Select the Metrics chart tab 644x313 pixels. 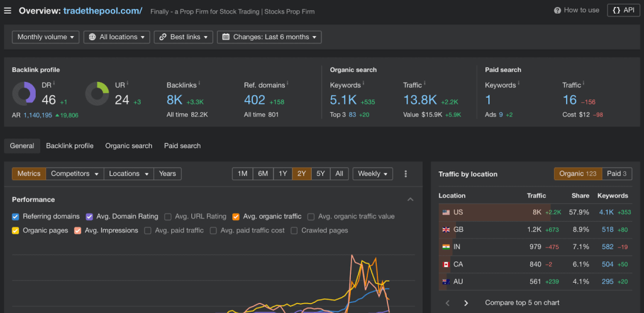point(29,174)
